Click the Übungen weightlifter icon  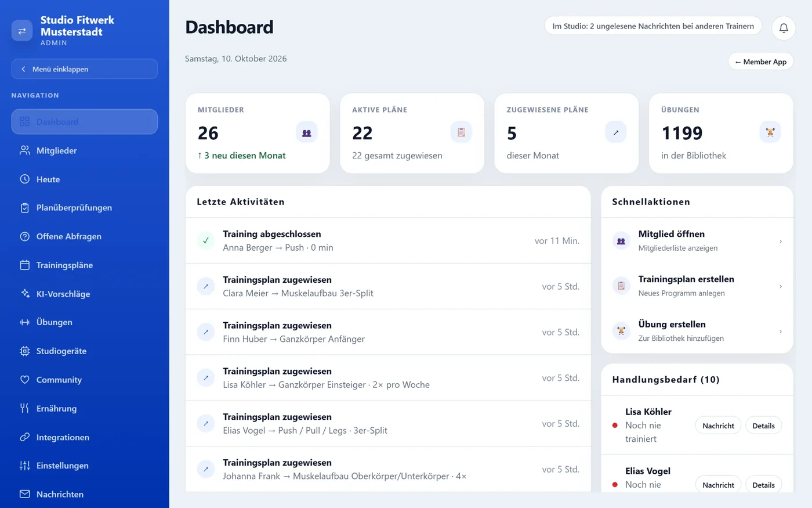coord(770,132)
